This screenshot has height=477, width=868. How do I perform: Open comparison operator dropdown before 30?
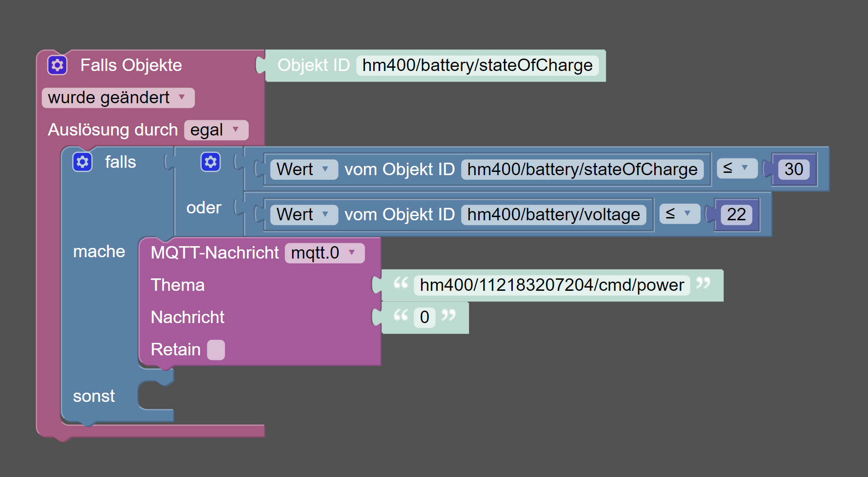(737, 169)
